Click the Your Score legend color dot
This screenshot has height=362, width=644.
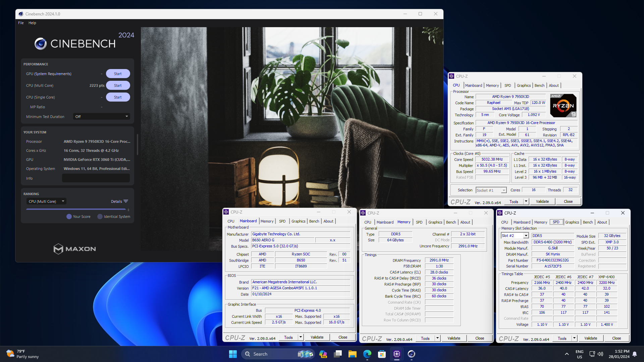(69, 217)
